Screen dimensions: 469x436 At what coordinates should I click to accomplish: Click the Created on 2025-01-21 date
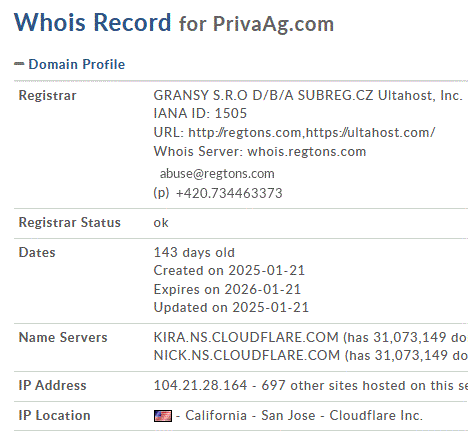pyautogui.click(x=229, y=270)
